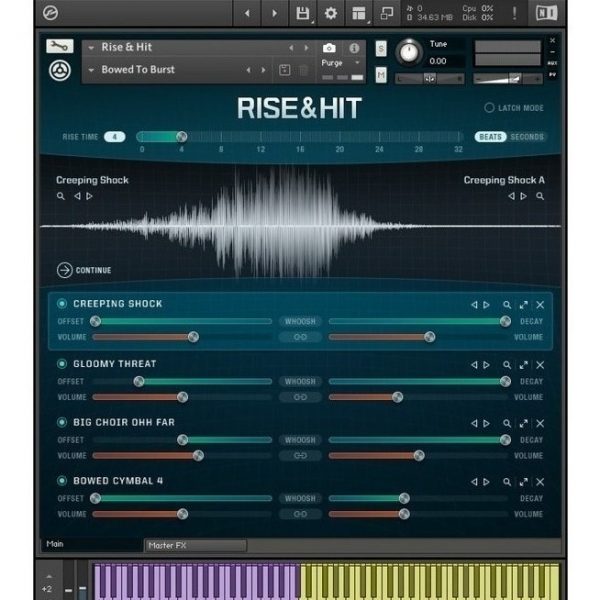
Task: Click the Whoosh button in Gloomy Threat row
Action: [x=300, y=382]
